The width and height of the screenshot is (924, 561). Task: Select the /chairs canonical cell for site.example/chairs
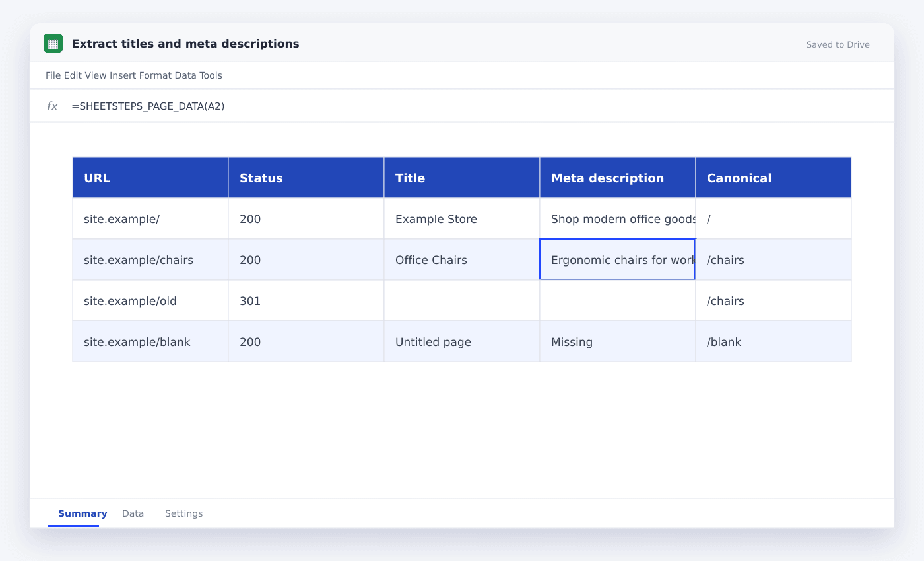coord(774,259)
